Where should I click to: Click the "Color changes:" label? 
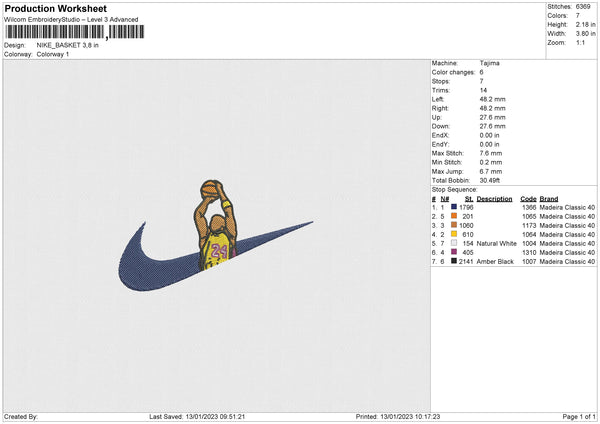pos(453,72)
